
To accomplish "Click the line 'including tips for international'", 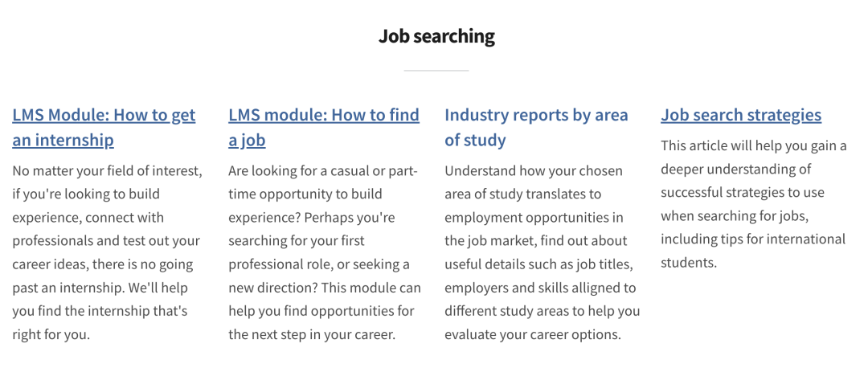I will coord(753,239).
